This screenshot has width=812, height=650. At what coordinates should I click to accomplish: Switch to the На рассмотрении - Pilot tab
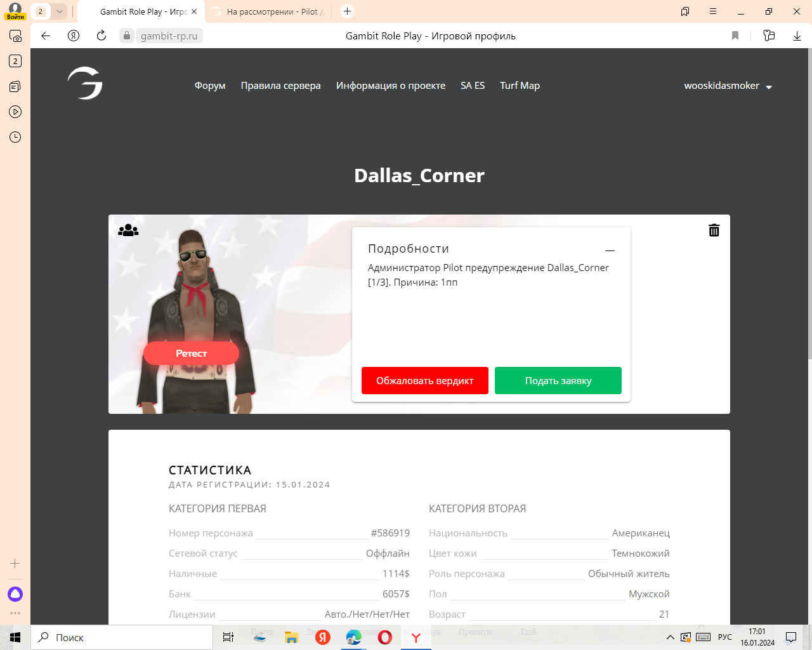[271, 11]
